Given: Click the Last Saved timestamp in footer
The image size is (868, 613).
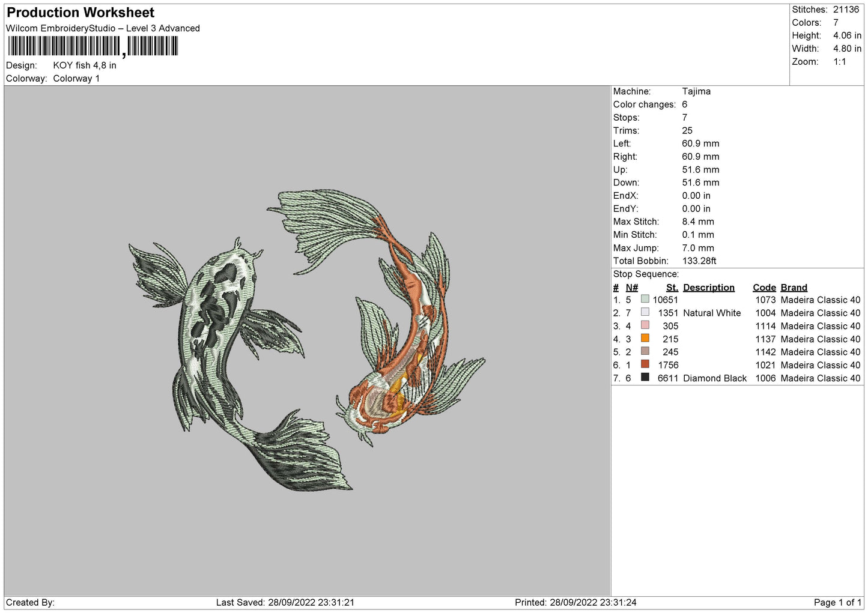Looking at the screenshot, I should pyautogui.click(x=285, y=602).
